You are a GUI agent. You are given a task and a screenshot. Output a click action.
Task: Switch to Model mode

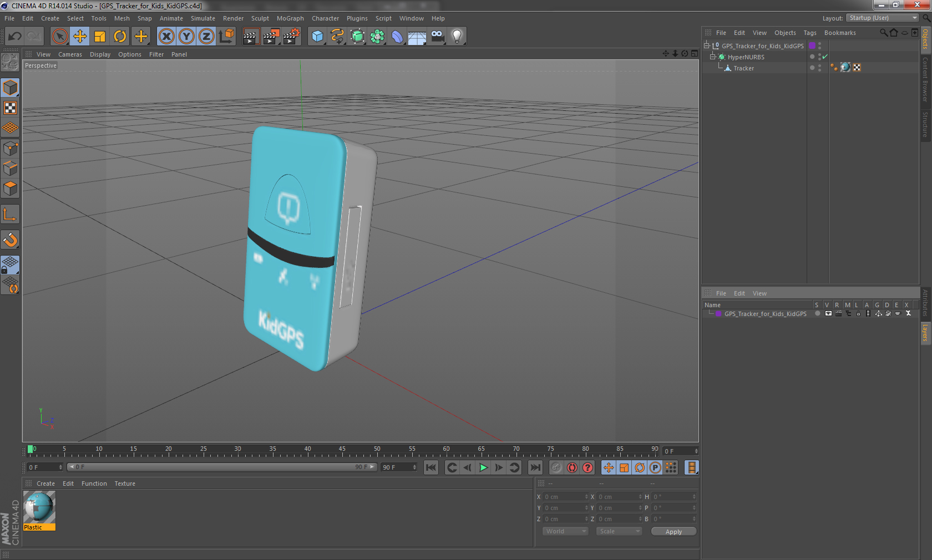pos(11,88)
